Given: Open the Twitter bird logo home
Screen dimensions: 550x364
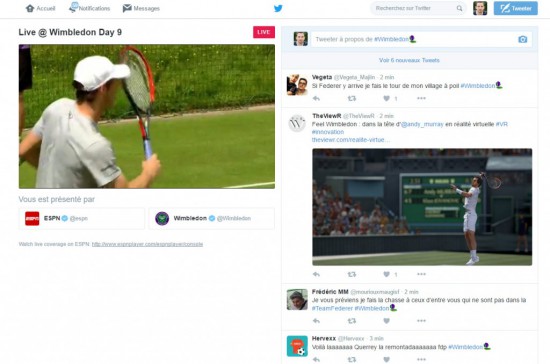Looking at the screenshot, I should coord(278,8).
